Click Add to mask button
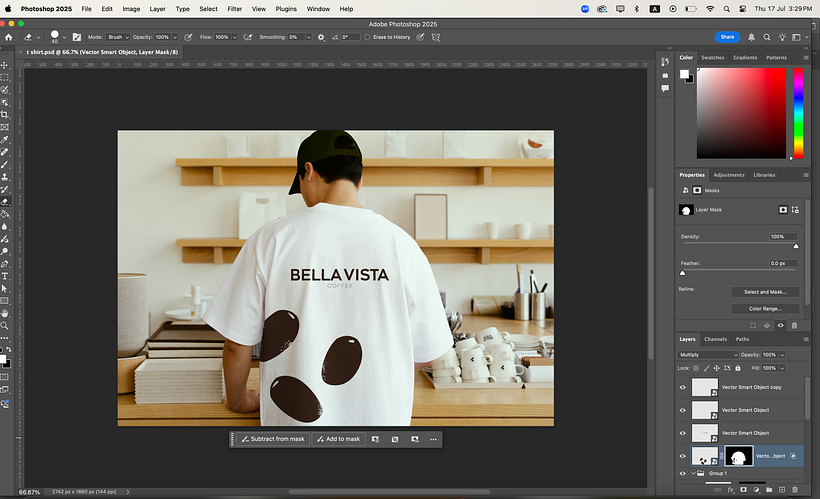 (338, 439)
